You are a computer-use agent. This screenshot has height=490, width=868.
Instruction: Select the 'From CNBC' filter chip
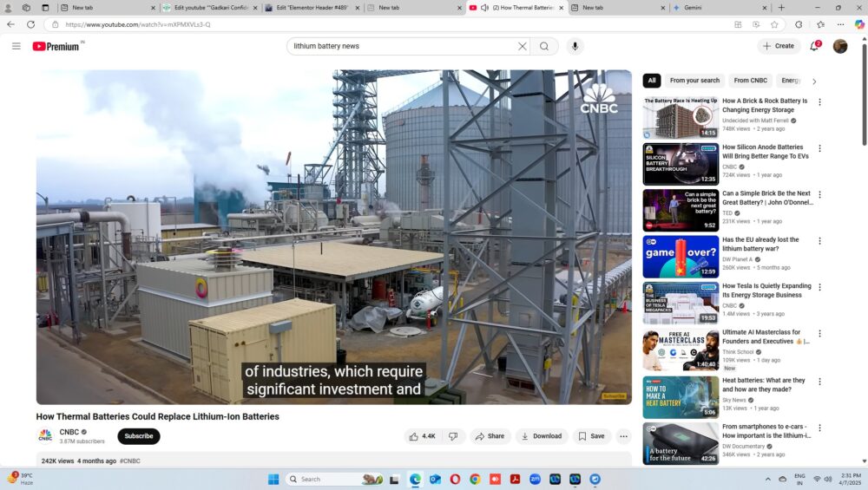[750, 81]
